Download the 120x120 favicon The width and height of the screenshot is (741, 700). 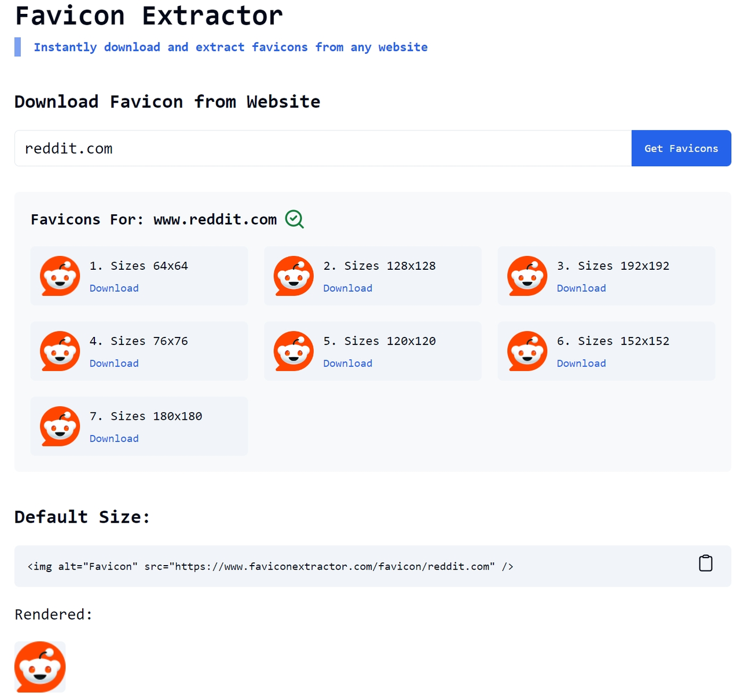tap(347, 363)
